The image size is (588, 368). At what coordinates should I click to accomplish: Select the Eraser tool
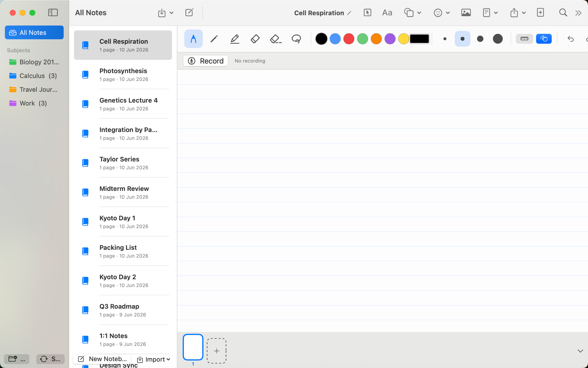tap(255, 39)
